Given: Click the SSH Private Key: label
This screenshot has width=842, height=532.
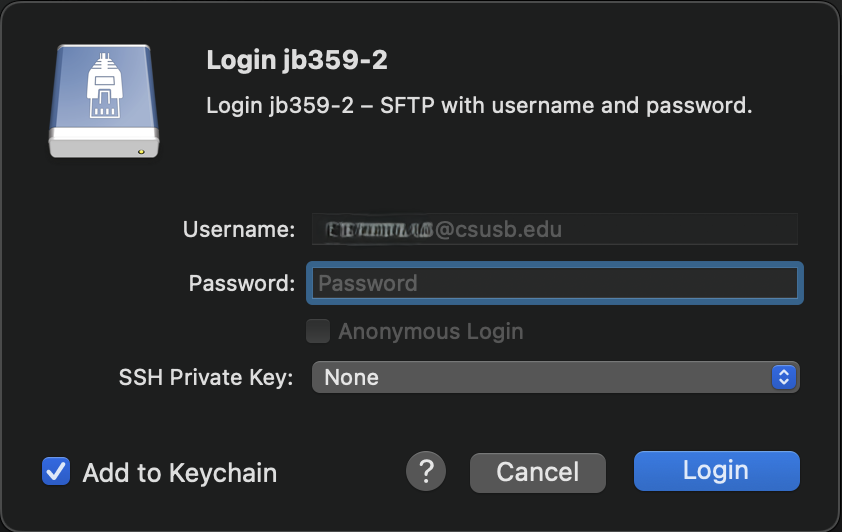Looking at the screenshot, I should [x=206, y=377].
